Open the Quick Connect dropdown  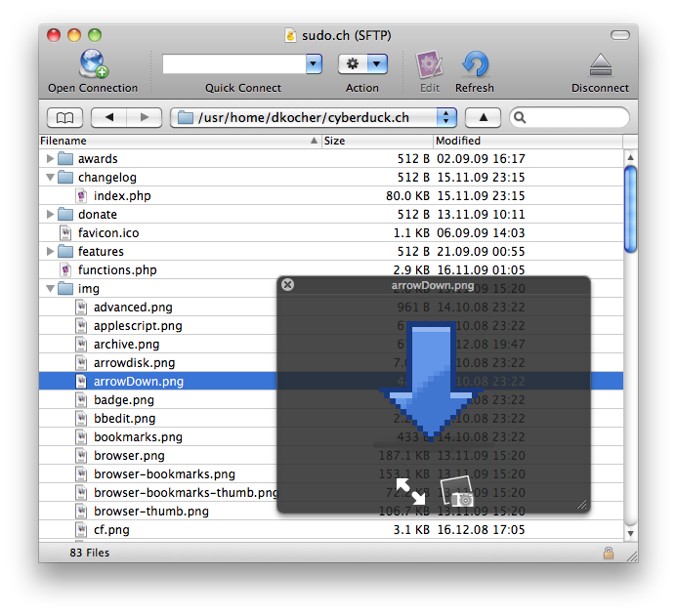pyautogui.click(x=314, y=64)
